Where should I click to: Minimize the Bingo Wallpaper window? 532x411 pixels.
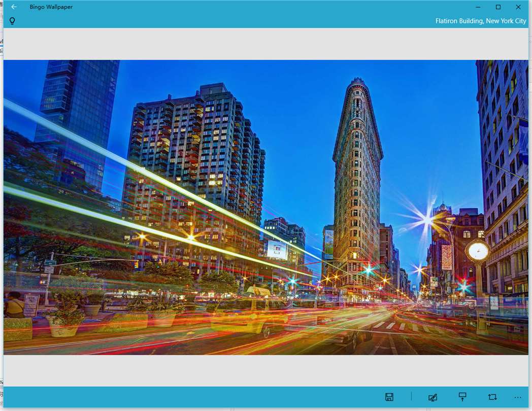478,7
